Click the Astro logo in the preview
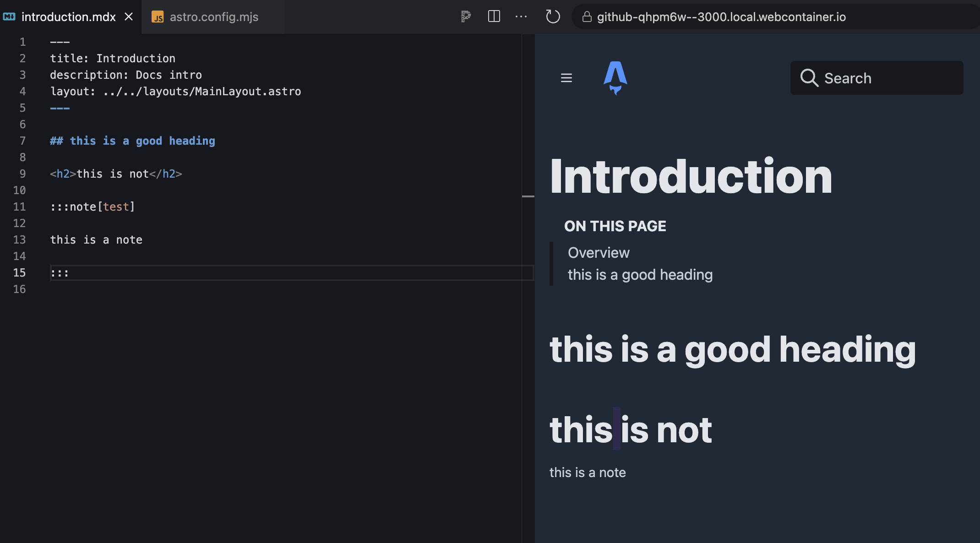This screenshot has height=543, width=980. coord(615,78)
